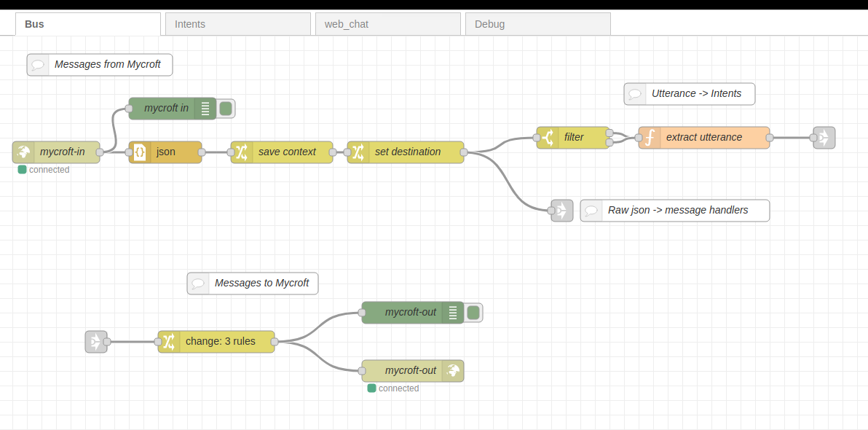Click input port of 'mycroft in' debug node
868x430 pixels.
click(x=129, y=109)
